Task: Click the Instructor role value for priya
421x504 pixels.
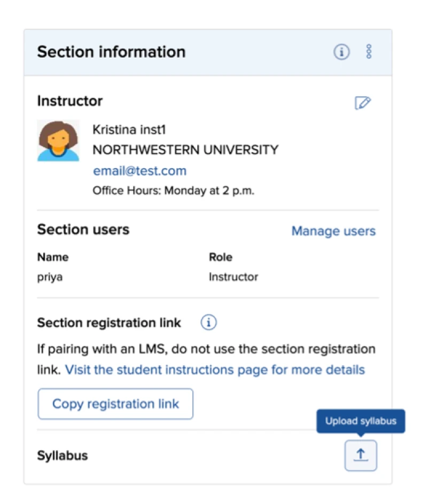Action: point(233,277)
